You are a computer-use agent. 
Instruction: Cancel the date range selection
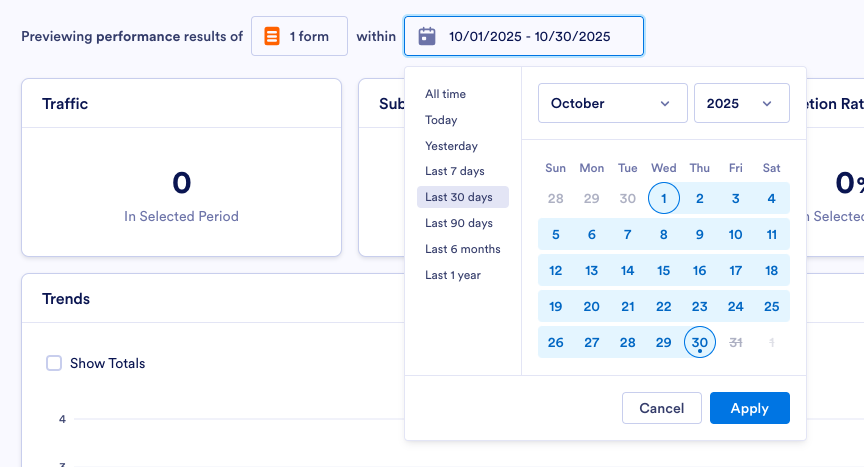click(661, 408)
